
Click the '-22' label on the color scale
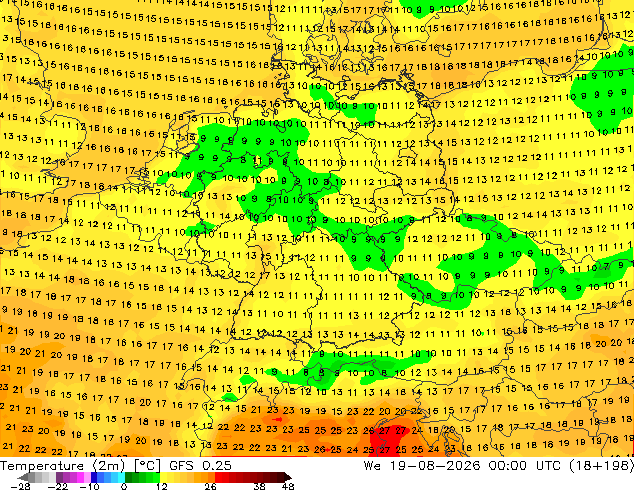click(x=57, y=486)
